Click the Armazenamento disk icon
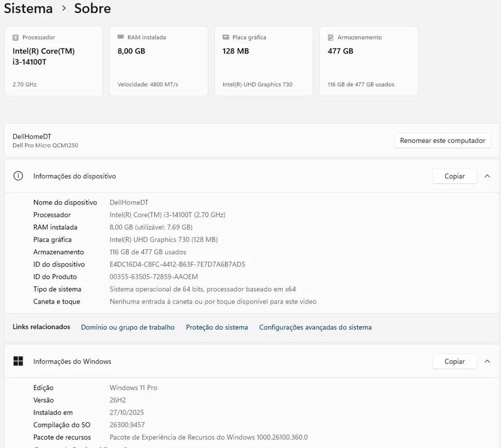The height and width of the screenshot is (448, 501). [331, 38]
